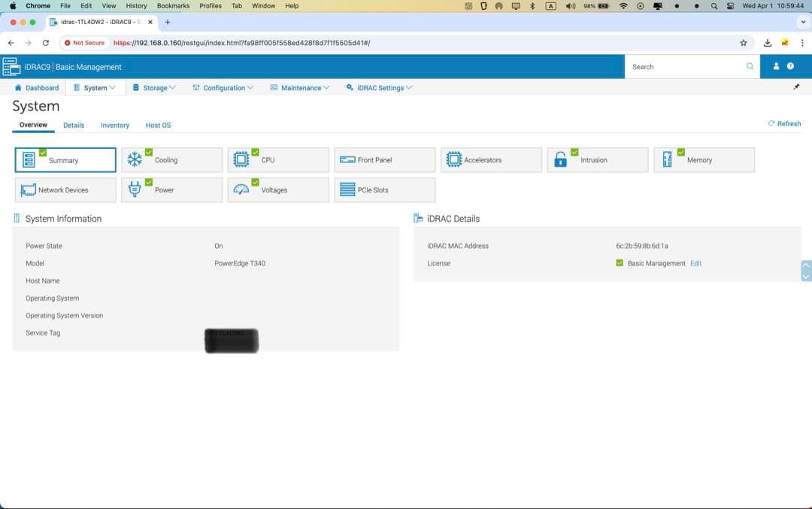The height and width of the screenshot is (509, 812).
Task: Open the Memory tile
Action: pyautogui.click(x=704, y=160)
